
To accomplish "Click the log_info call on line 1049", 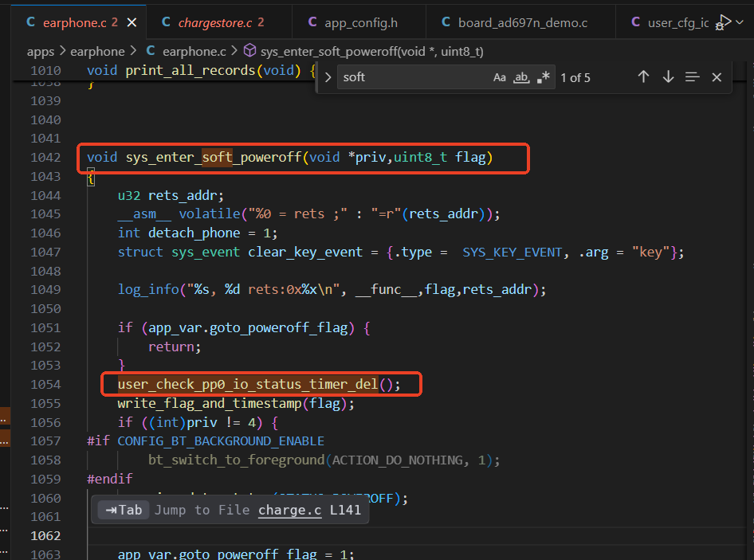I will point(148,289).
